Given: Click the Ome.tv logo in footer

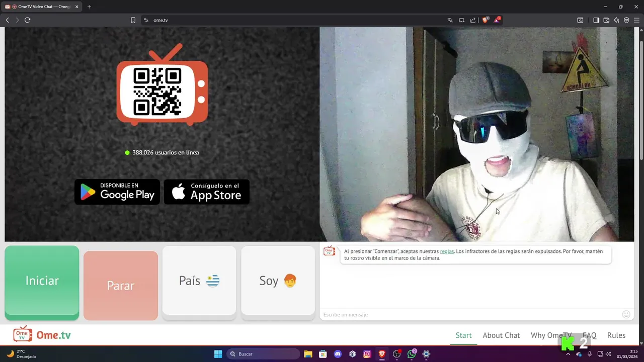Looking at the screenshot, I should tap(42, 334).
